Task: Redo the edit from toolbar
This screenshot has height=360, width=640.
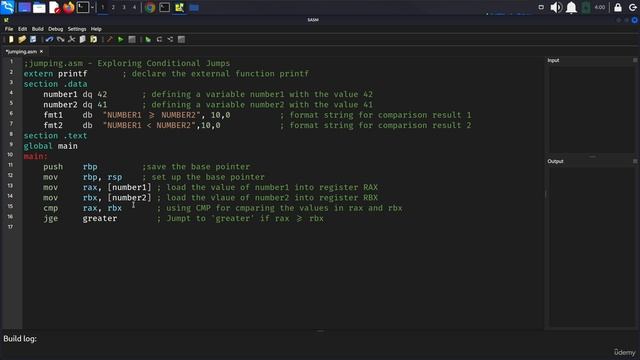Action: [x=60, y=40]
